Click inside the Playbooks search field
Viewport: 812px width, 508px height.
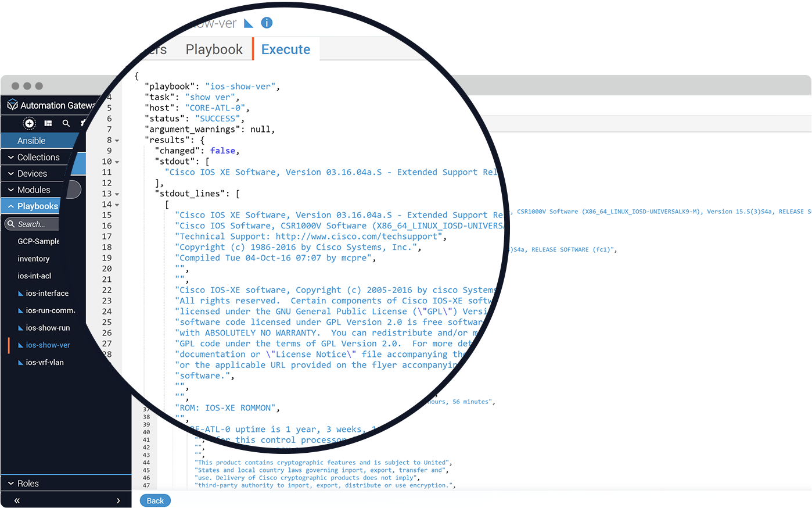click(32, 224)
